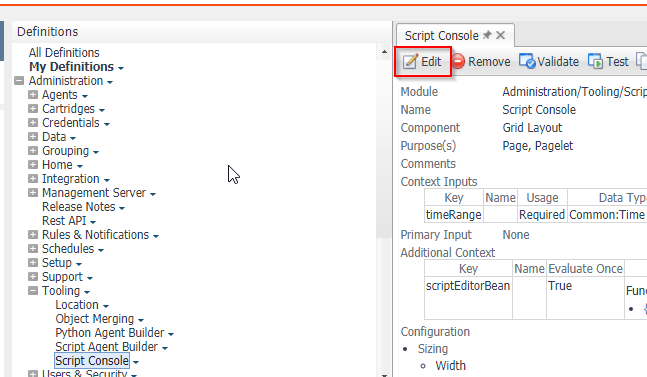Close the Script Console tab
Image resolution: width=647 pixels, height=377 pixels.
[x=501, y=35]
